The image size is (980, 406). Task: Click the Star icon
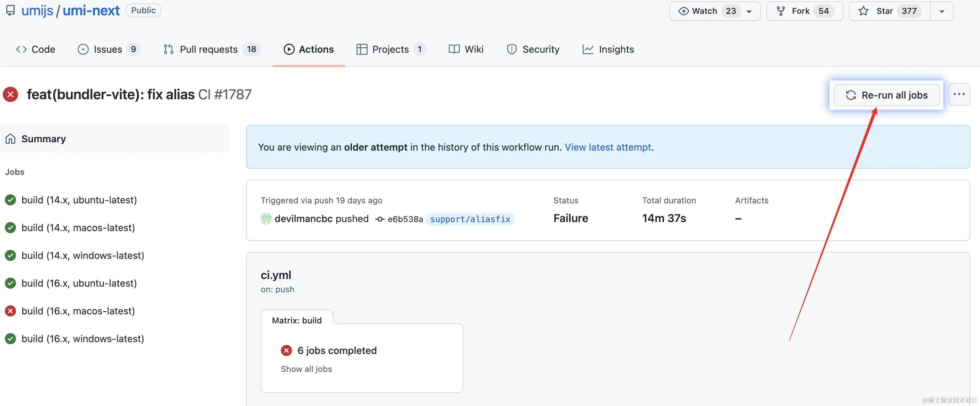click(863, 11)
